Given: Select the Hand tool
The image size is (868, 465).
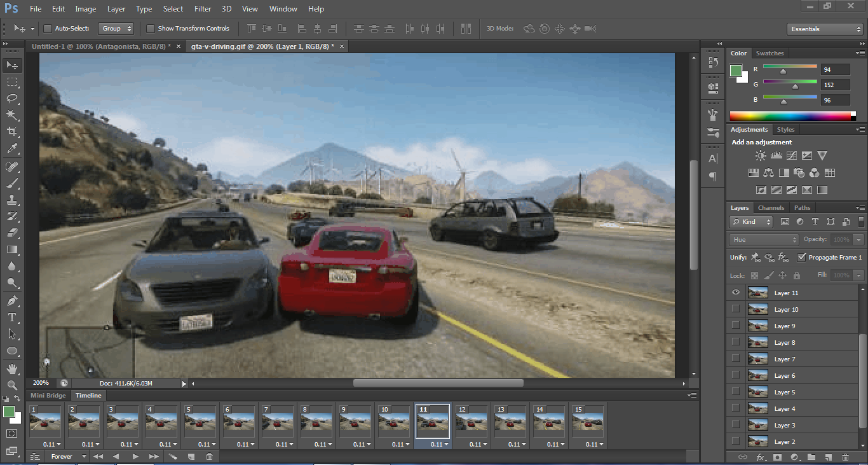Looking at the screenshot, I should click(x=12, y=369).
